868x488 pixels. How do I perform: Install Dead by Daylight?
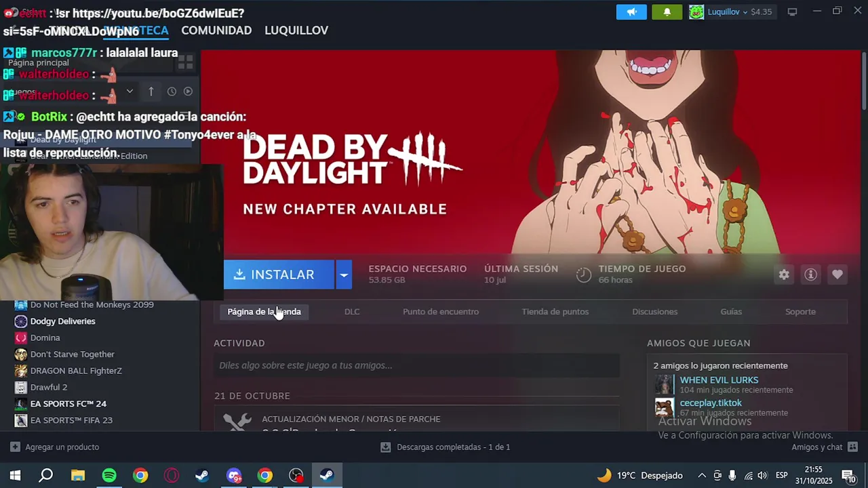pyautogui.click(x=279, y=274)
